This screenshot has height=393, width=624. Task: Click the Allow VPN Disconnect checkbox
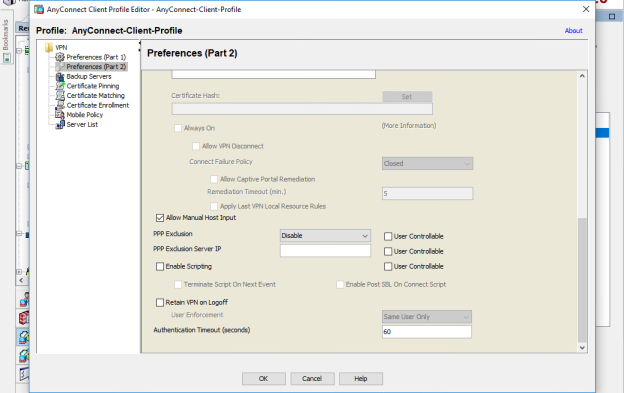click(196, 146)
